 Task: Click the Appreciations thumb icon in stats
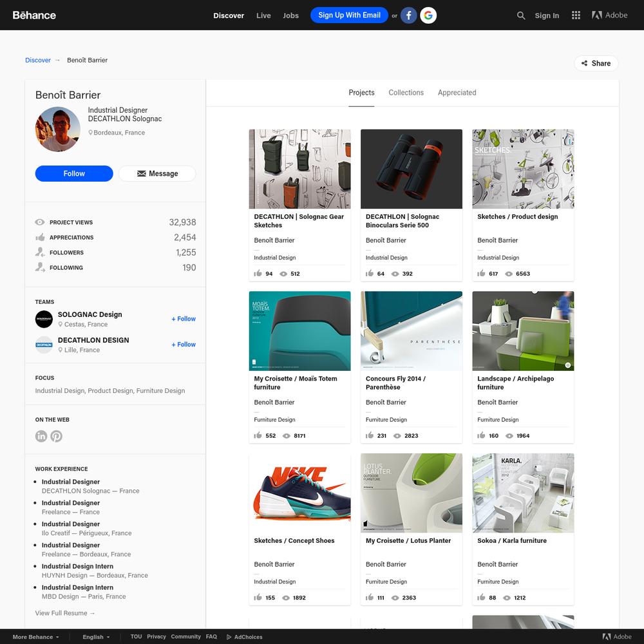pos(40,238)
